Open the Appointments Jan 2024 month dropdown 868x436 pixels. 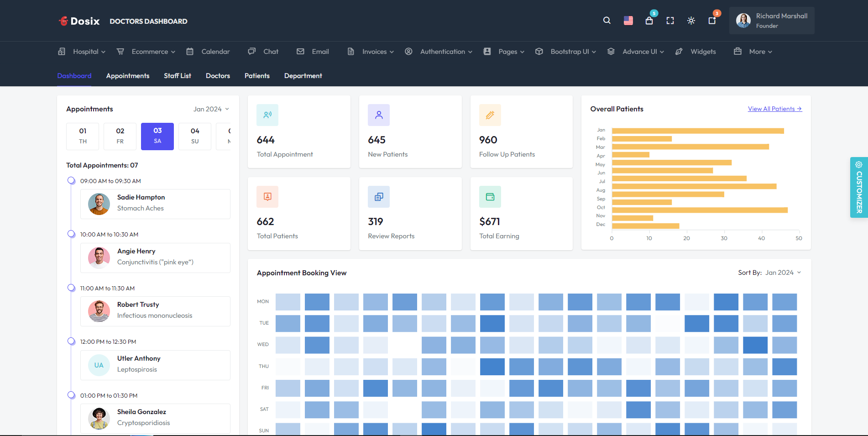point(211,109)
